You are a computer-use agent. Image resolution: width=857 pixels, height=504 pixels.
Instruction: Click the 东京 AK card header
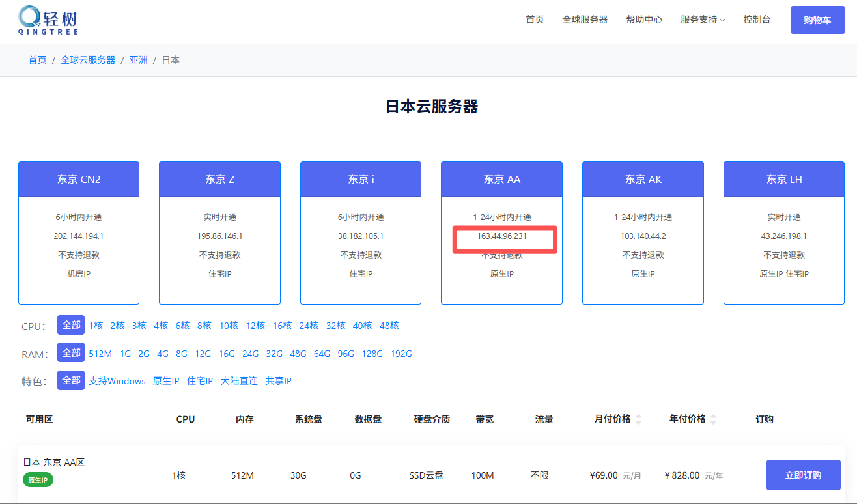click(x=643, y=179)
